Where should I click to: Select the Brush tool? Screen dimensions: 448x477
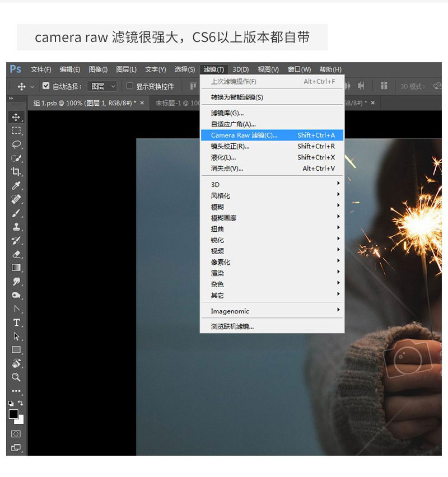pos(16,213)
